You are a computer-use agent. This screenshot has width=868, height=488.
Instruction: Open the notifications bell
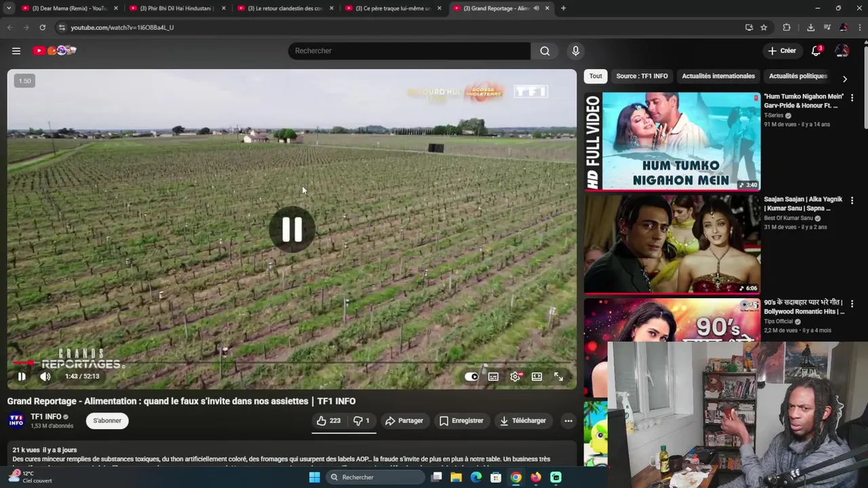coord(816,51)
